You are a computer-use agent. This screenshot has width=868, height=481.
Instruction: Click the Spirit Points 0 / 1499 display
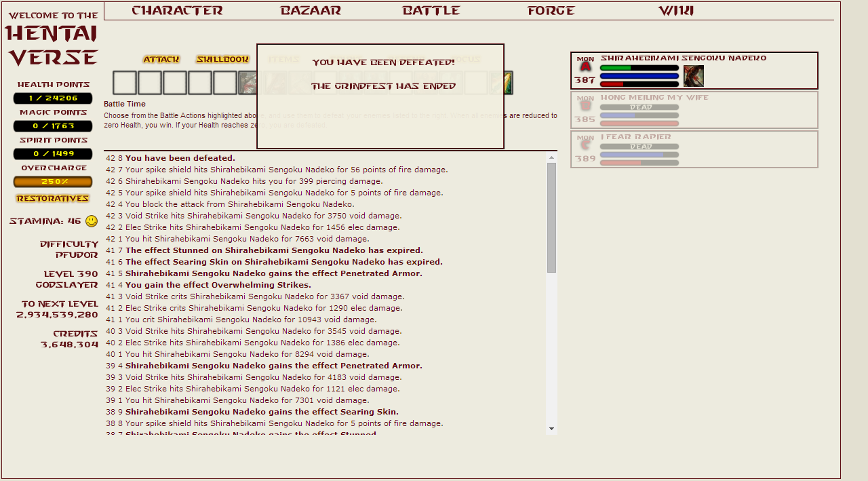coord(53,154)
